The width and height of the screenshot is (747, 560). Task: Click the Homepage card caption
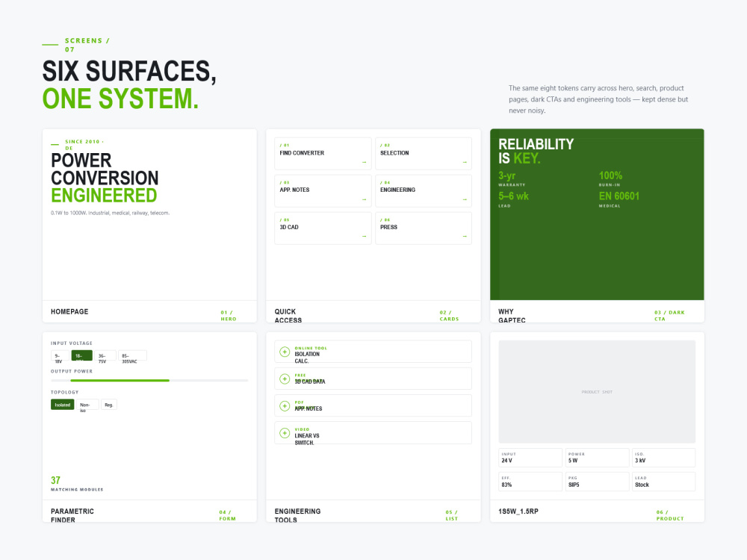pyautogui.click(x=69, y=312)
